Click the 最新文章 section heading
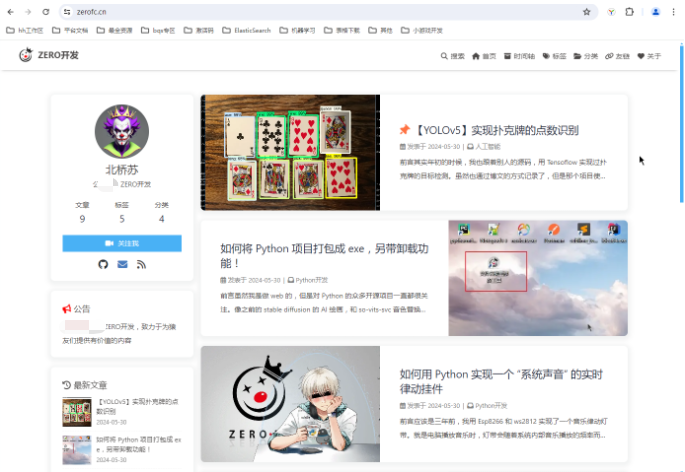The height and width of the screenshot is (472, 685). [90, 385]
